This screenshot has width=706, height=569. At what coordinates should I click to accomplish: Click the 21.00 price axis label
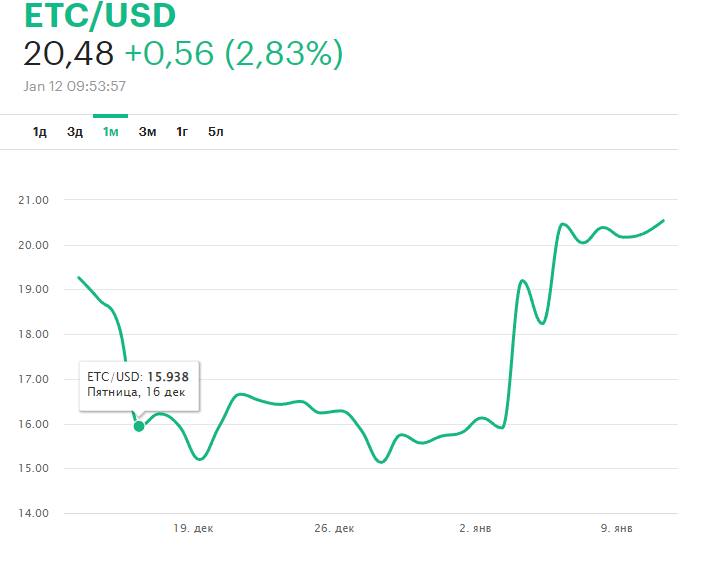pyautogui.click(x=33, y=200)
